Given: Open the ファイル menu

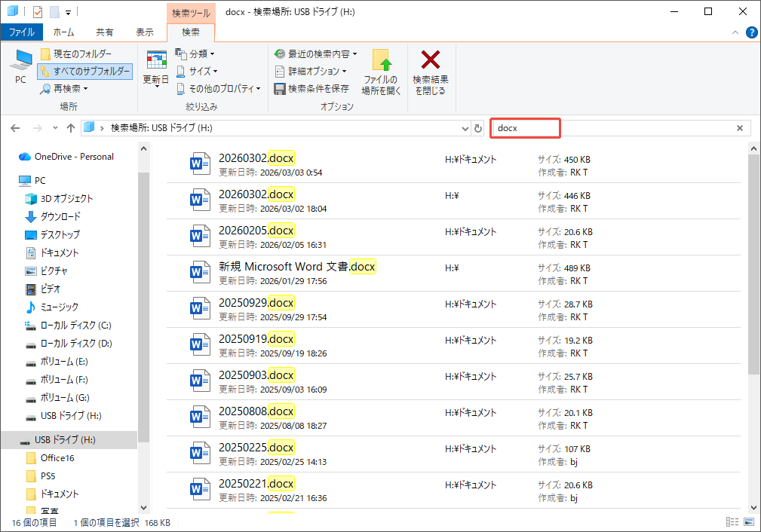Looking at the screenshot, I should 23,32.
